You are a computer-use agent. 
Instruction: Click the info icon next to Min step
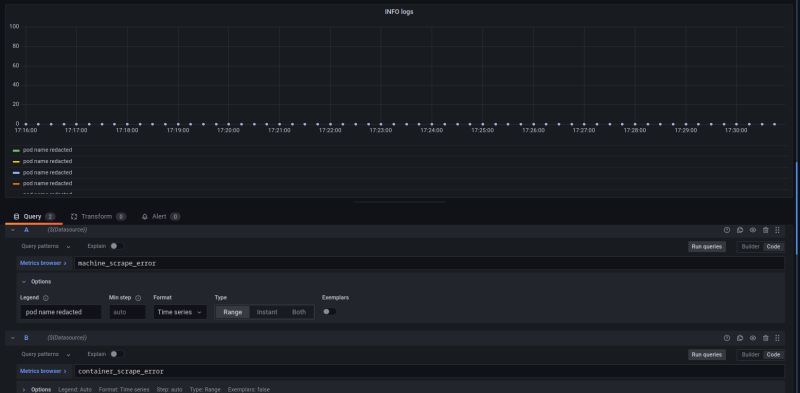pos(138,298)
